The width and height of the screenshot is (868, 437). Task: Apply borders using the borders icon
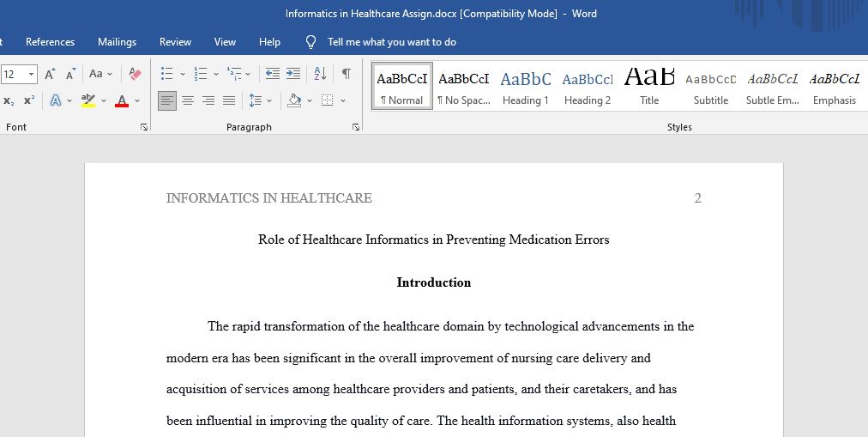click(328, 100)
